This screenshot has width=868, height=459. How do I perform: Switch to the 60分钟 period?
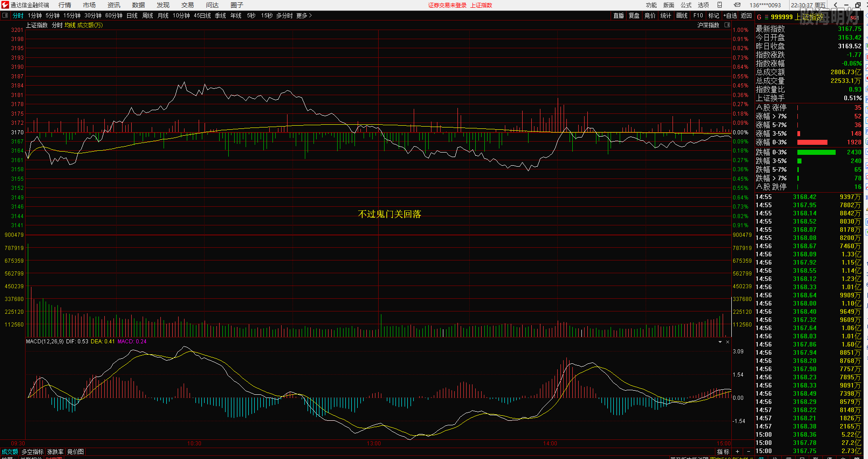coord(114,15)
